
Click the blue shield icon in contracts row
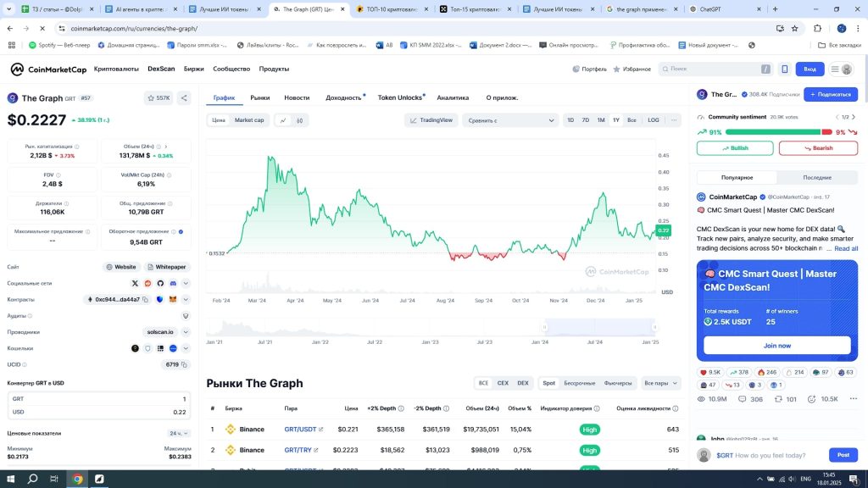click(x=160, y=299)
